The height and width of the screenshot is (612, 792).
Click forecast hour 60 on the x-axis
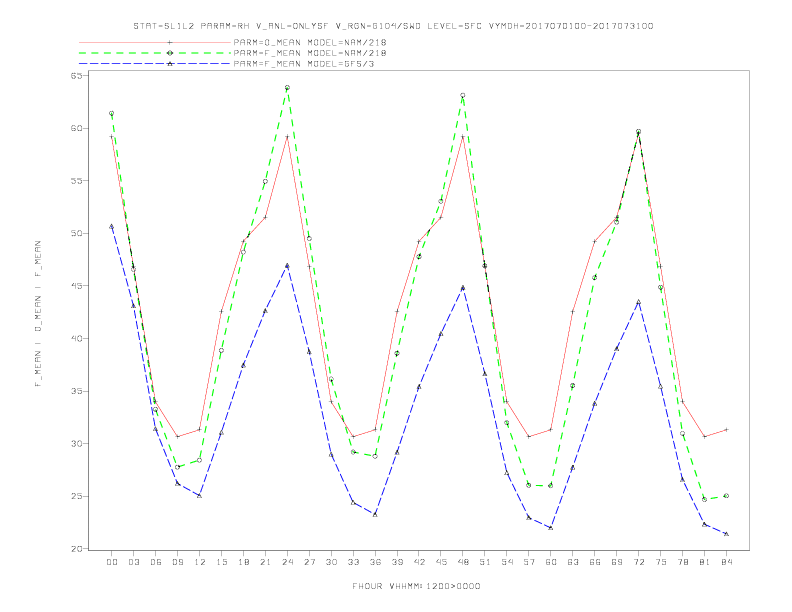pos(551,562)
